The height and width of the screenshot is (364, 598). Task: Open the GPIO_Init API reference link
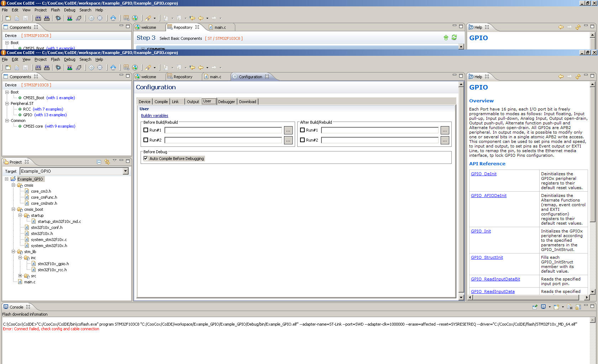[x=481, y=231]
